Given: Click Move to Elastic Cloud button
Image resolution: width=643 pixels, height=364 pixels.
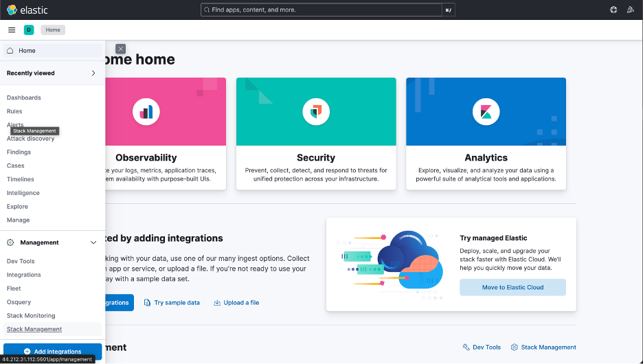Looking at the screenshot, I should coord(512,287).
